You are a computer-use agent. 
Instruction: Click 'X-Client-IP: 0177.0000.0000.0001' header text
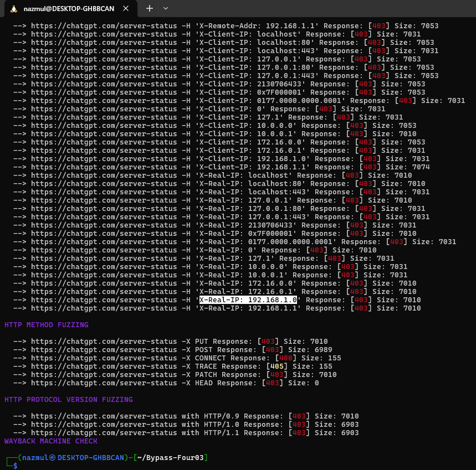[x=270, y=100]
